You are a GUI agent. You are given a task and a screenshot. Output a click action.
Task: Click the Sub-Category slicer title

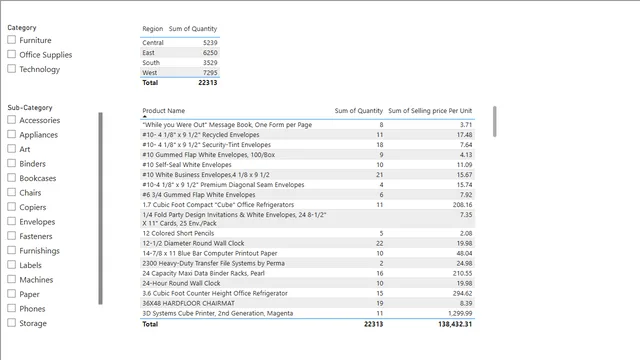click(x=30, y=107)
